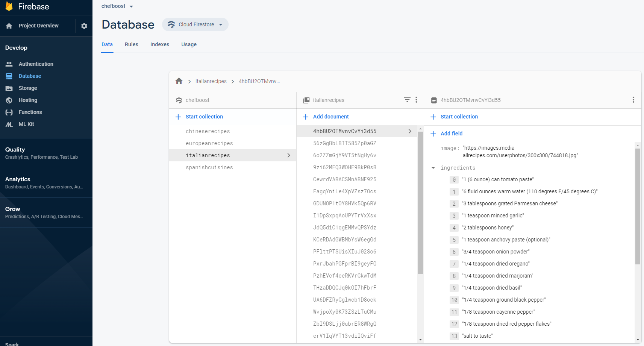Click Add document button
Image resolution: width=644 pixels, height=346 pixels.
[x=331, y=117]
